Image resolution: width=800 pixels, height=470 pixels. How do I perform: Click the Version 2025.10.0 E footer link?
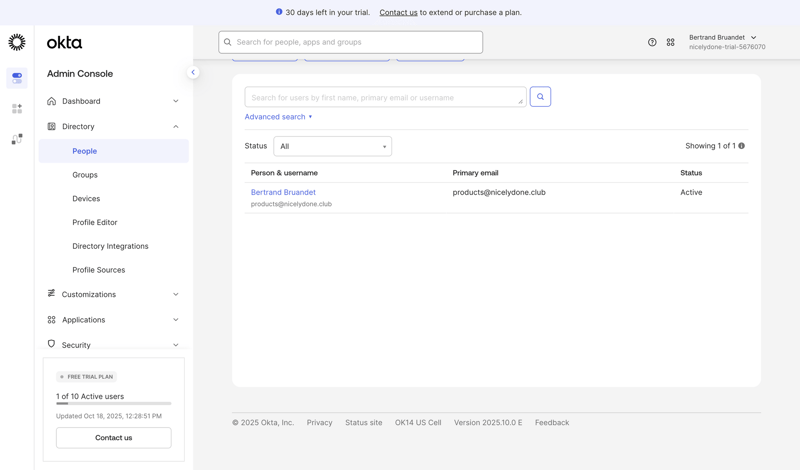[x=488, y=423]
